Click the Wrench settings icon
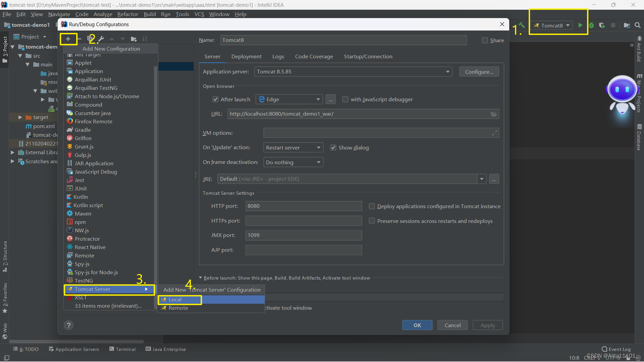 (x=101, y=39)
